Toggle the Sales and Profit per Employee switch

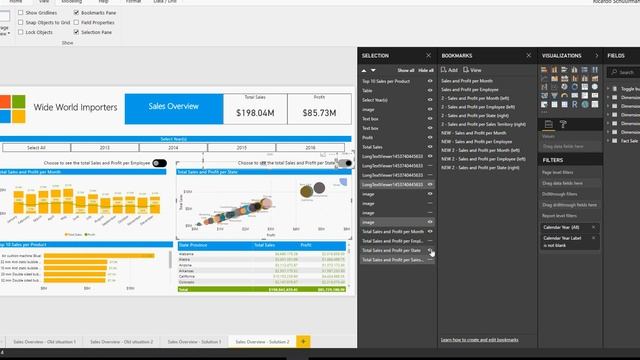160,163
